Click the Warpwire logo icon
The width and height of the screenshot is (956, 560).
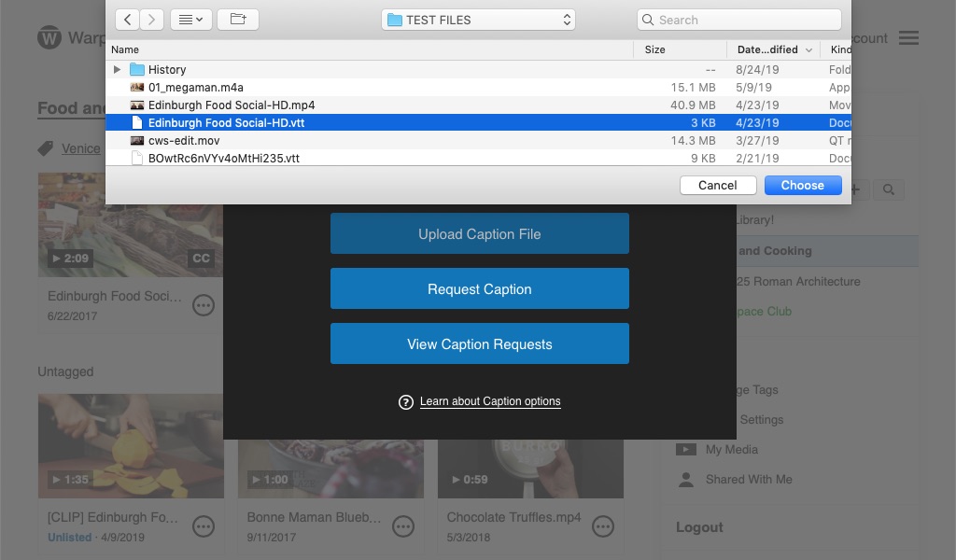point(49,37)
